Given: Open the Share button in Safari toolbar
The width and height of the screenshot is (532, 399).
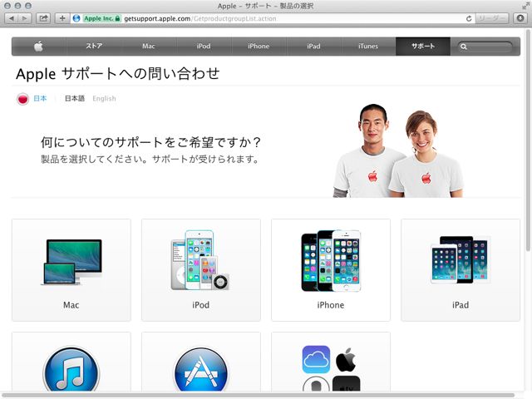Looking at the screenshot, I should click(43, 18).
